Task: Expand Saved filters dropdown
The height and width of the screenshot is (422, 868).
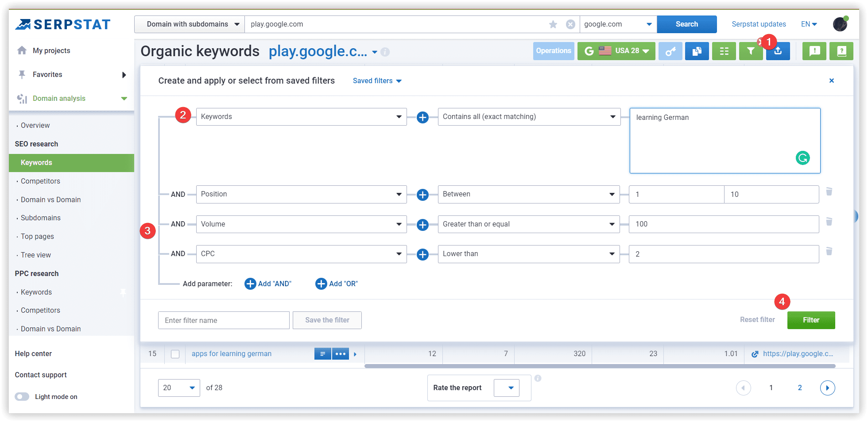Action: coord(377,81)
